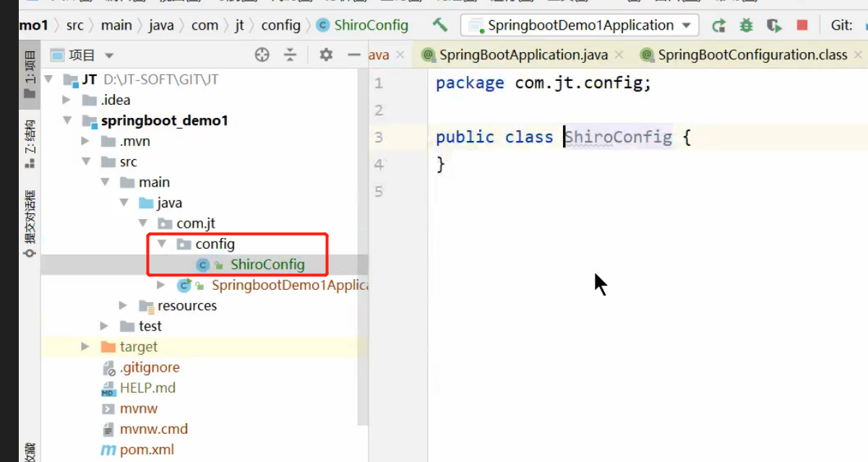Expand the .mvn folder arrow
The image size is (868, 462).
click(x=85, y=141)
